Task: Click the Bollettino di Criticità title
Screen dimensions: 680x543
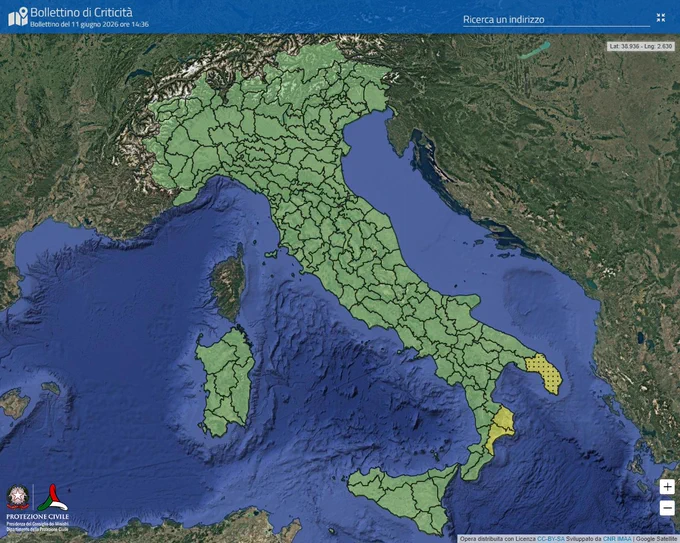Action: (82, 12)
